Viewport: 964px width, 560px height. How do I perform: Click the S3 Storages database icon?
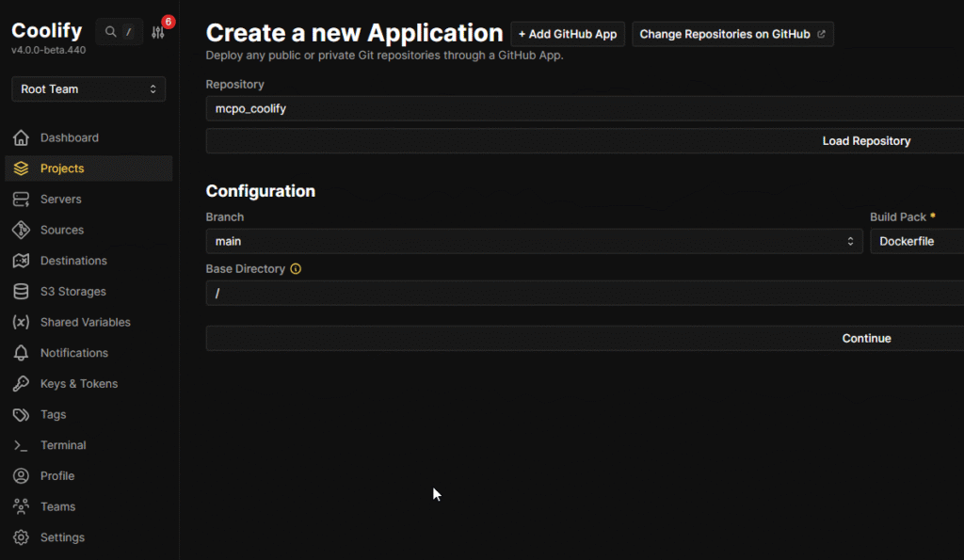coord(21,292)
